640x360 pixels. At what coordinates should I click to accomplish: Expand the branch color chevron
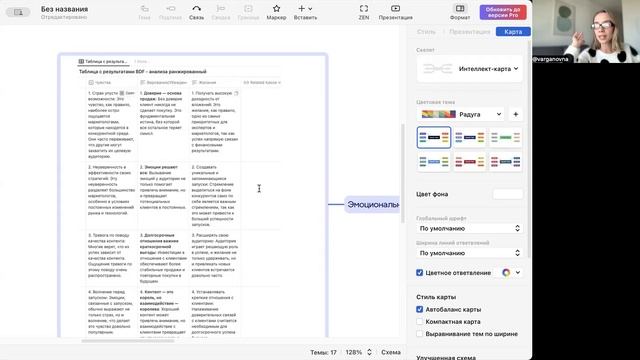(x=518, y=273)
